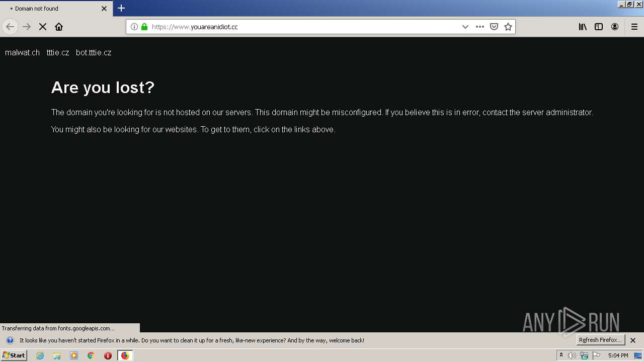Viewport: 644px width, 362px height.
Task: Open the Library bookmarks and history menu
Action: (583, 27)
